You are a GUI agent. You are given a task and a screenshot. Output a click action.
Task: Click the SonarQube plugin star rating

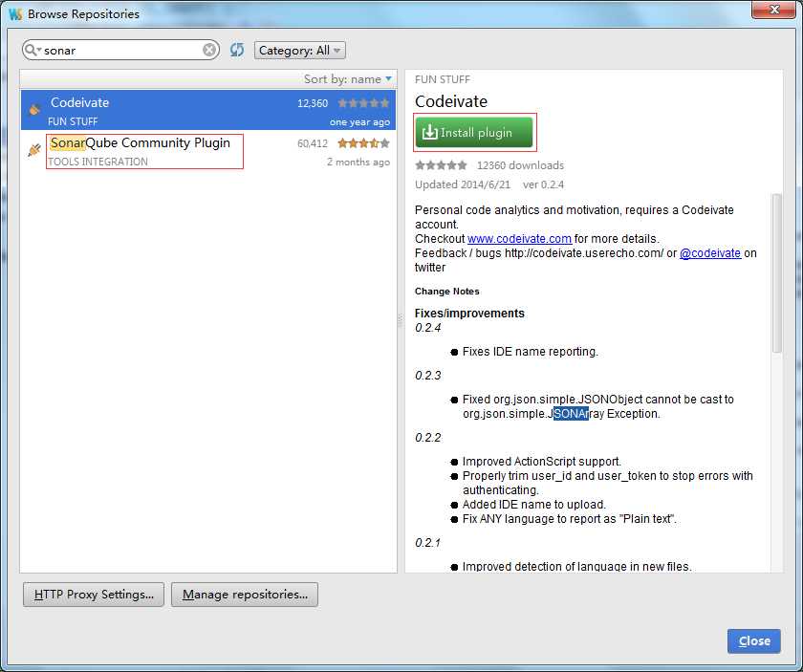[363, 143]
